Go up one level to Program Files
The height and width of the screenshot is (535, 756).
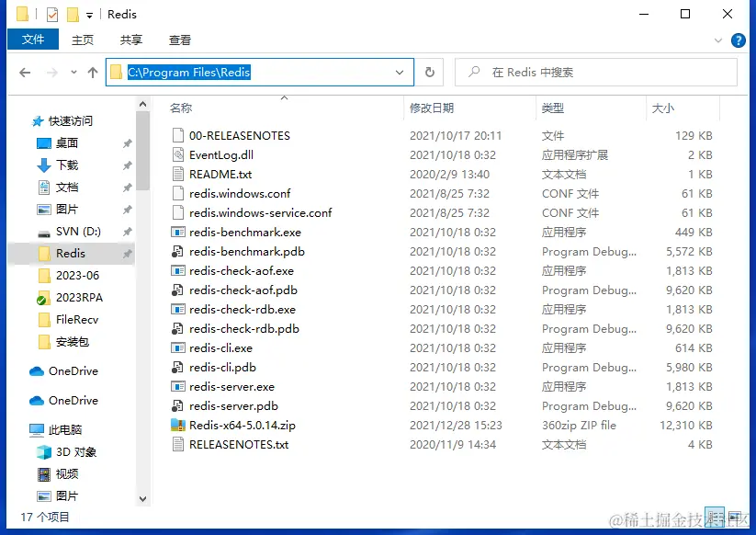[x=93, y=72]
